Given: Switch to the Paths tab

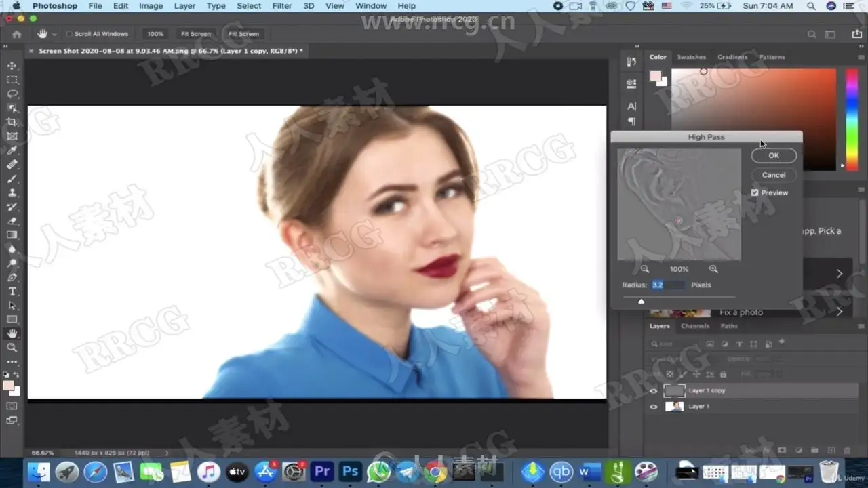Looking at the screenshot, I should point(729,326).
